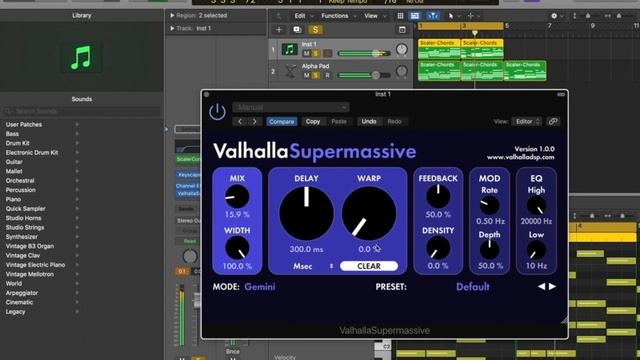Click the 300.0 ms delay value

click(306, 249)
